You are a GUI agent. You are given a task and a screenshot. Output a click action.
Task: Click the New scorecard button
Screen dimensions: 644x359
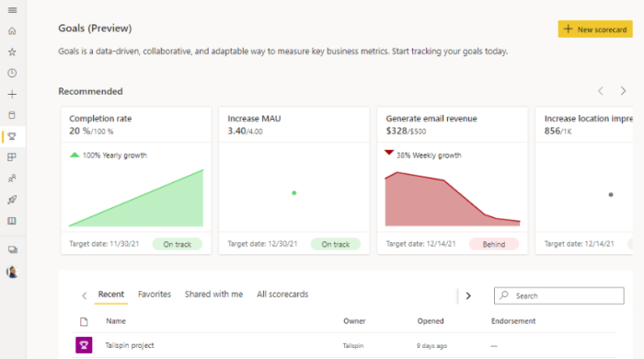click(595, 29)
